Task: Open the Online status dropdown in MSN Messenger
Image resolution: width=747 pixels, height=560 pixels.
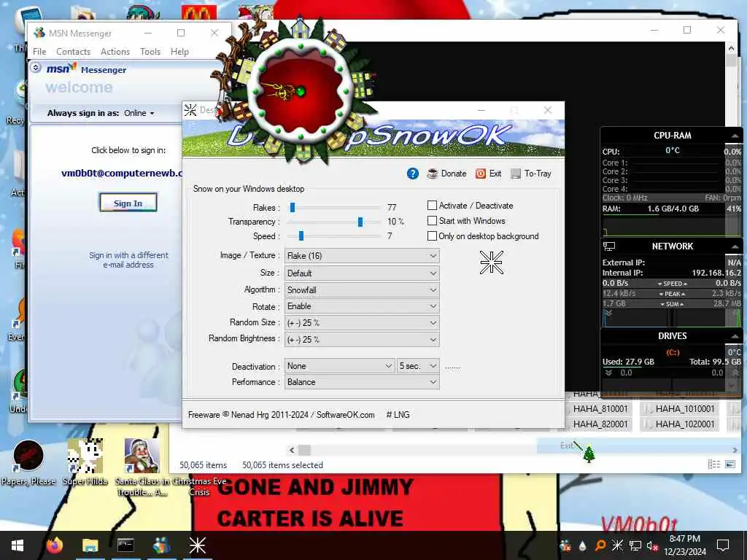Action: (139, 113)
